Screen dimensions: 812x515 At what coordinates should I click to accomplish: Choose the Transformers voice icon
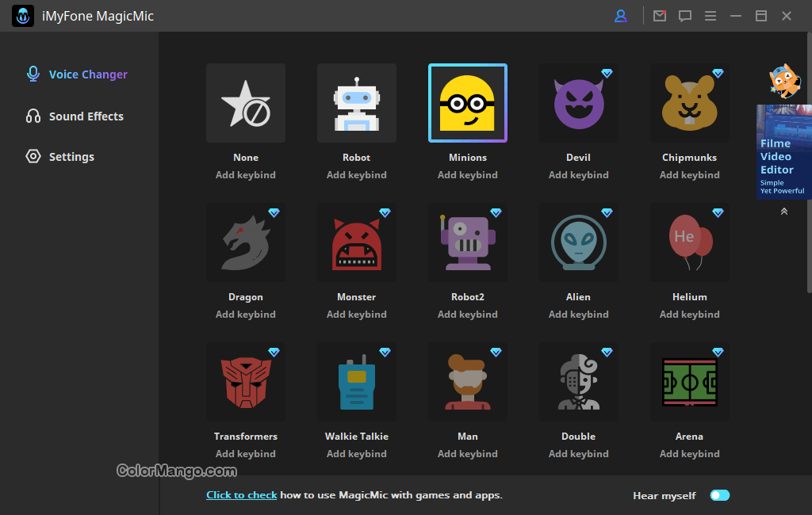pyautogui.click(x=246, y=382)
